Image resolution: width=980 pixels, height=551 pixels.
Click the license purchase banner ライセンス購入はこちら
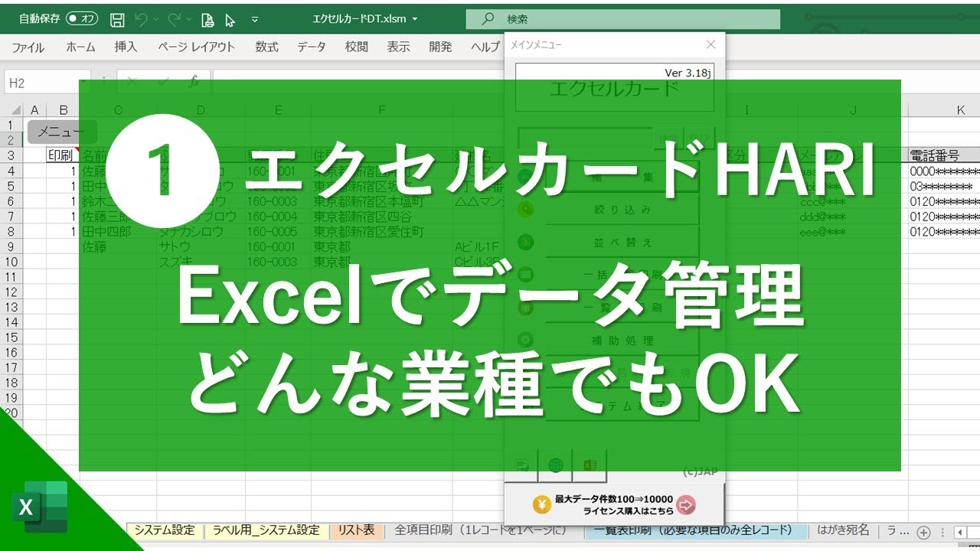click(x=614, y=504)
